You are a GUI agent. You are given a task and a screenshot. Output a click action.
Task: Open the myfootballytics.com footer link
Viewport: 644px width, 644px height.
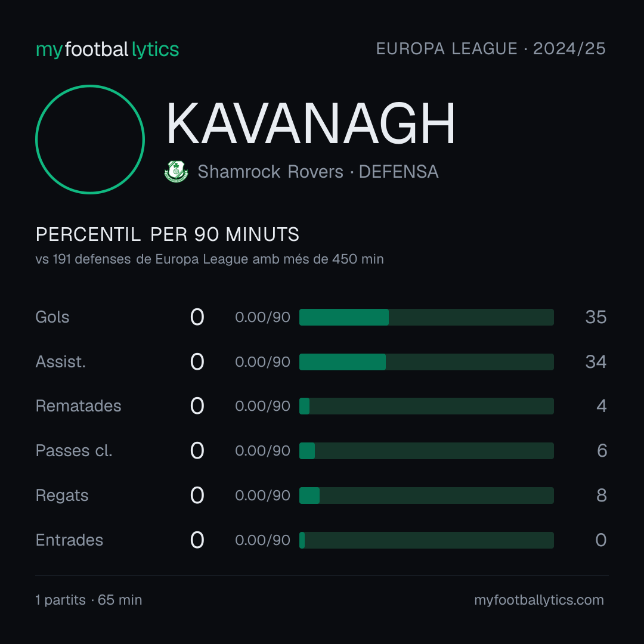(539, 600)
